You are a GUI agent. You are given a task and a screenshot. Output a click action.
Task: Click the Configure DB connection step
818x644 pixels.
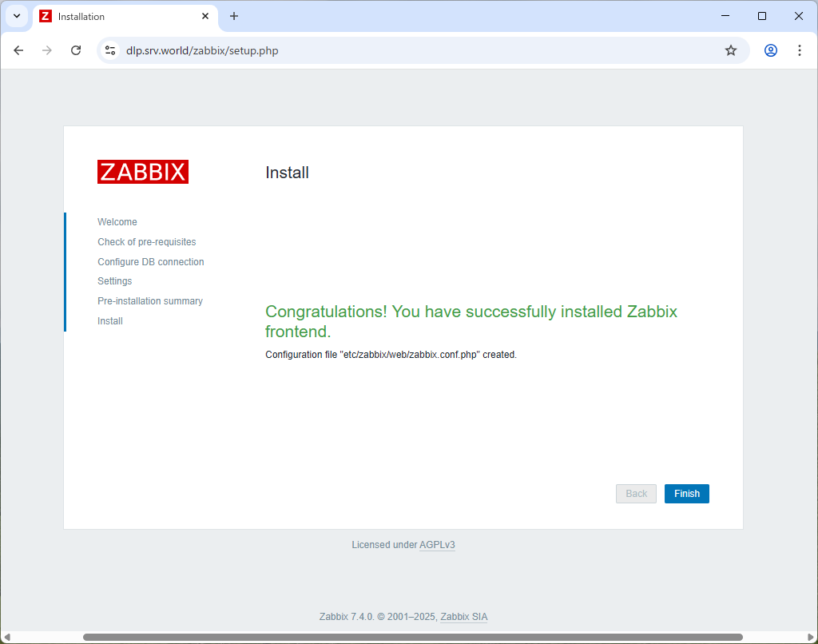tap(151, 261)
